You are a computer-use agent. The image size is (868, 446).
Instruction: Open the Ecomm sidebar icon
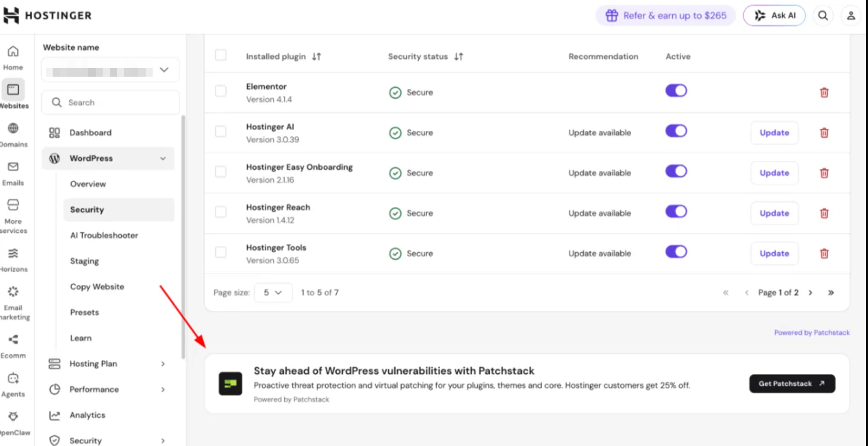13,340
